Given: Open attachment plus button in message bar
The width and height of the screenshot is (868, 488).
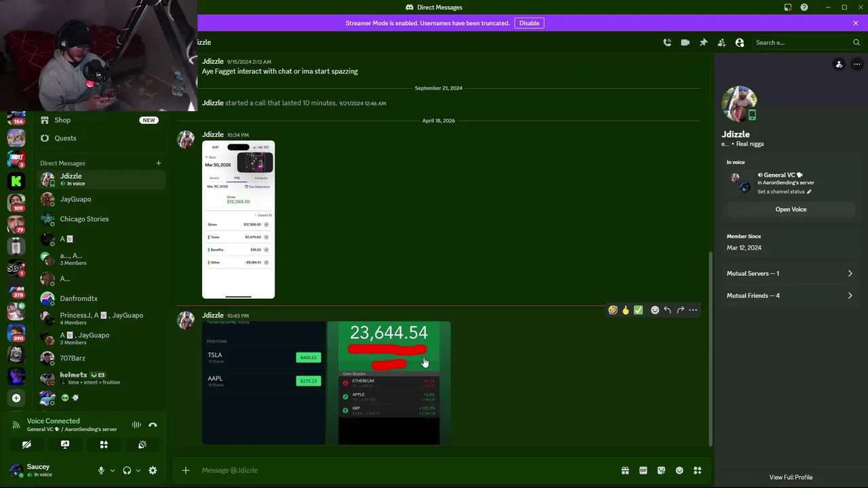Looking at the screenshot, I should pos(186,470).
